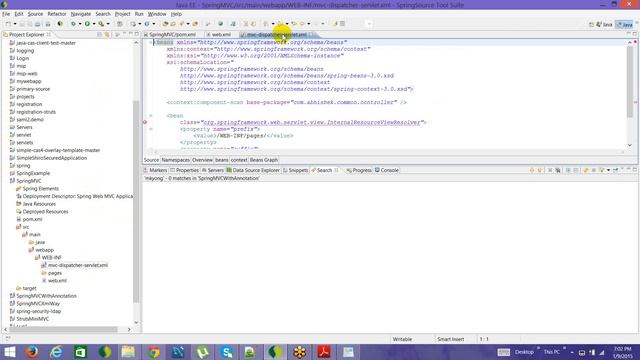
Task: Open uTorrent from the taskbar
Action: 202,352
